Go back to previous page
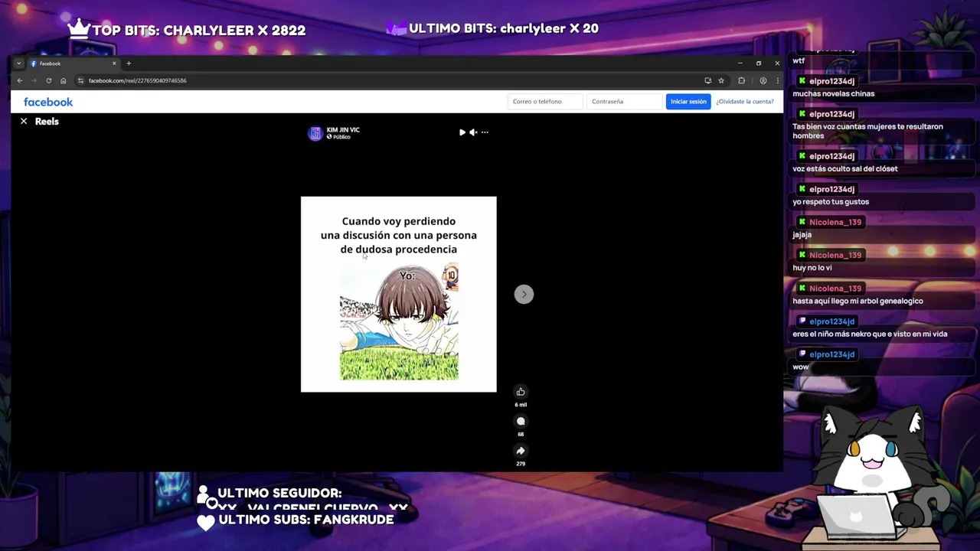 (x=20, y=80)
